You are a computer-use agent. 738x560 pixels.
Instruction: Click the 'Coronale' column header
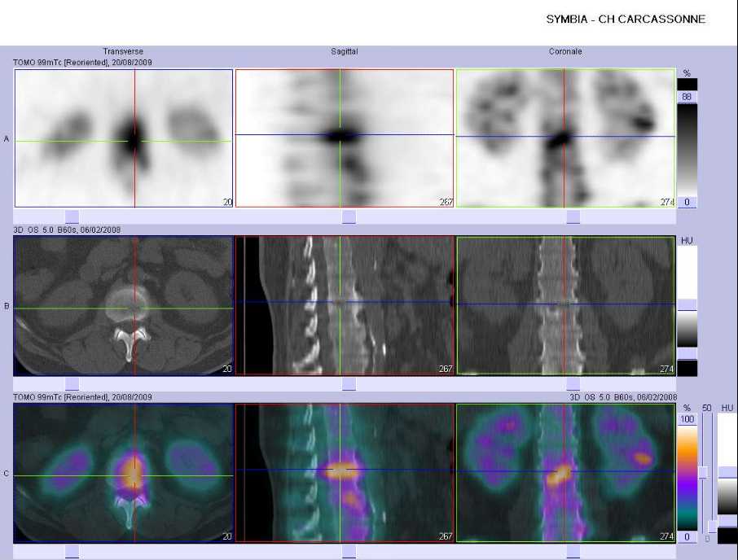pyautogui.click(x=565, y=51)
